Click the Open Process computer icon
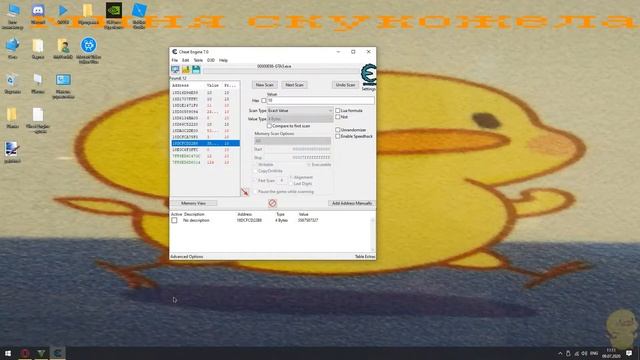640x360 pixels. coord(175,70)
